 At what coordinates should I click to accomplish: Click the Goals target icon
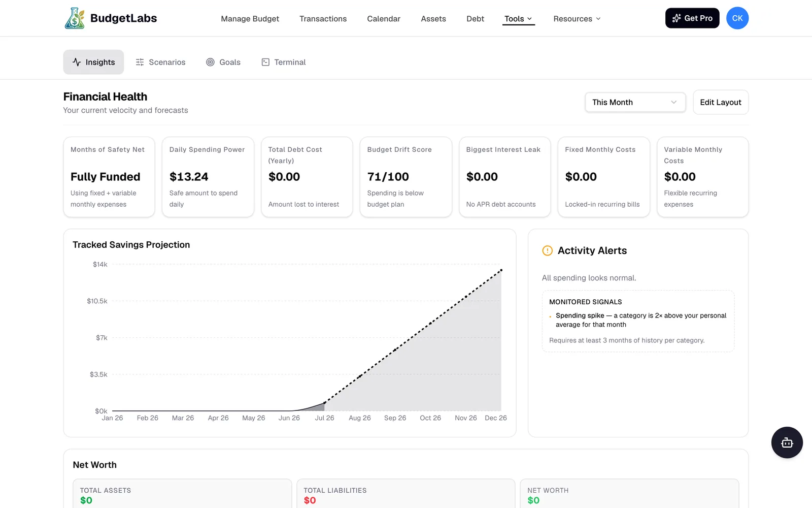(x=210, y=62)
